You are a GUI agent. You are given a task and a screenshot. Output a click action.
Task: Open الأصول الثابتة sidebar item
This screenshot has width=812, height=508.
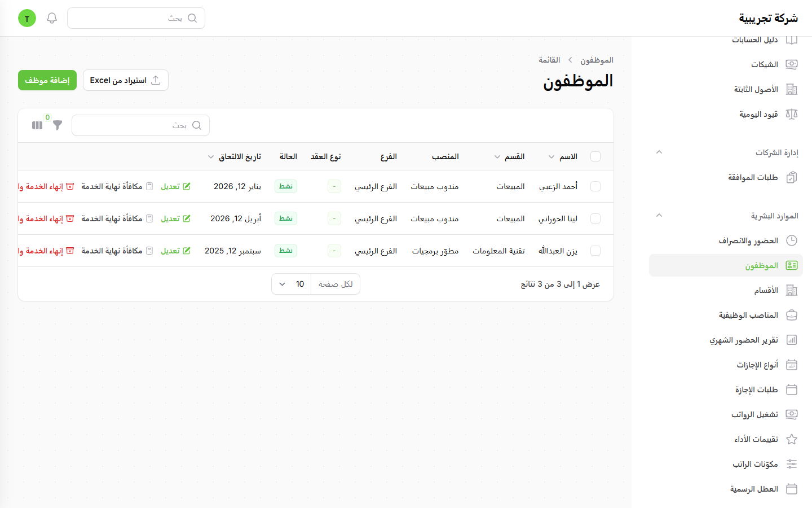[x=726, y=89]
